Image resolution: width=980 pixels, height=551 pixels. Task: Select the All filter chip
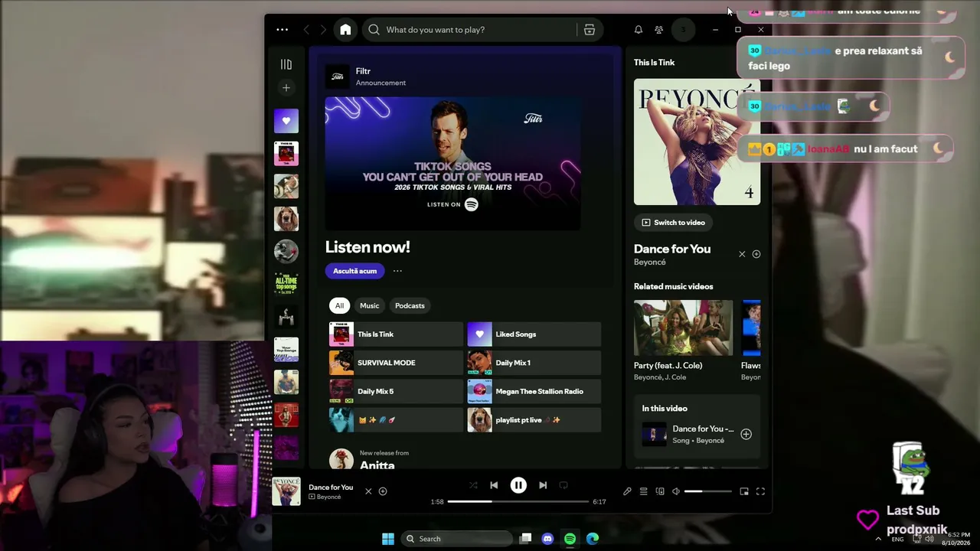tap(339, 305)
